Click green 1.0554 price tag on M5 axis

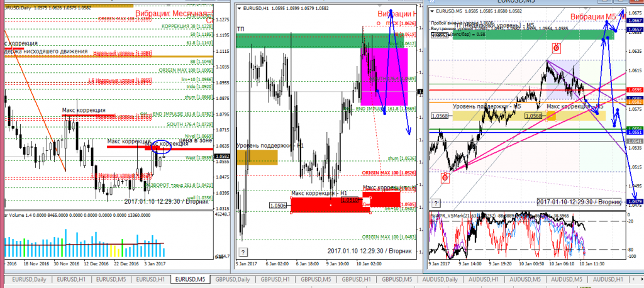pos(634,128)
